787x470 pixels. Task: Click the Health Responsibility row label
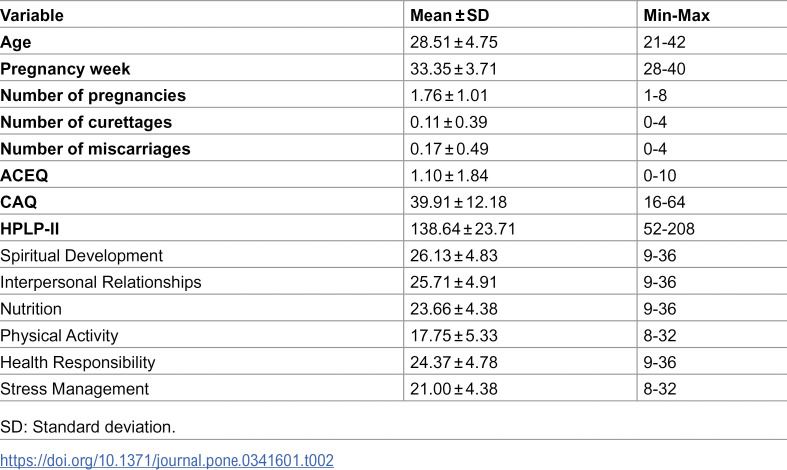[x=78, y=362]
